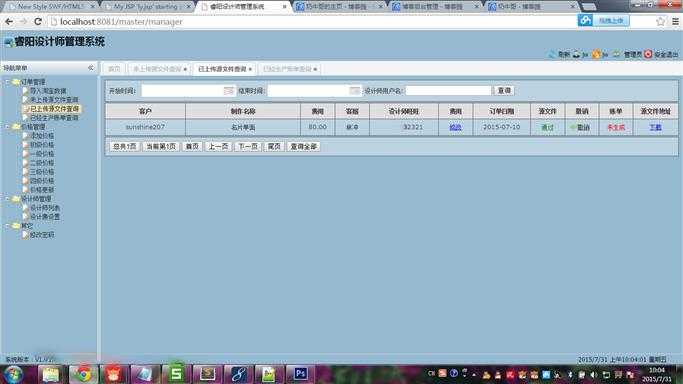Open 修改密码 in the navigation tree

[42, 235]
